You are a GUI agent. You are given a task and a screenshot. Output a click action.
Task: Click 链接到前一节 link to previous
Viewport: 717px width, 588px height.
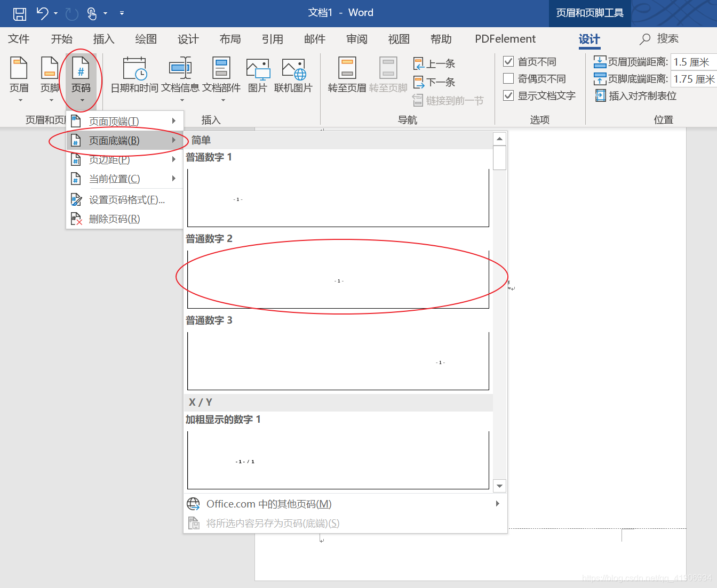[448, 100]
